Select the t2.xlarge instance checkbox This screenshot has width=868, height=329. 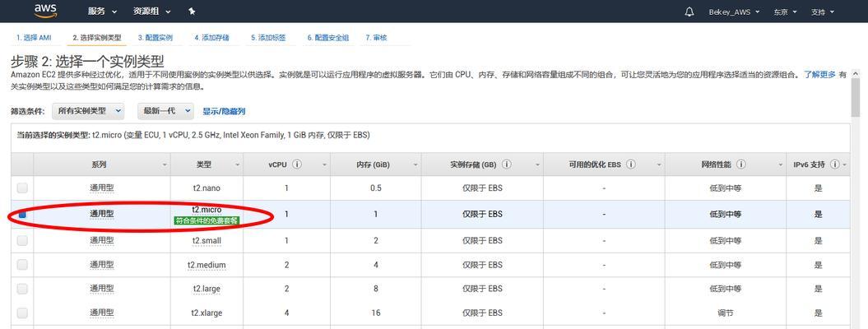point(22,313)
